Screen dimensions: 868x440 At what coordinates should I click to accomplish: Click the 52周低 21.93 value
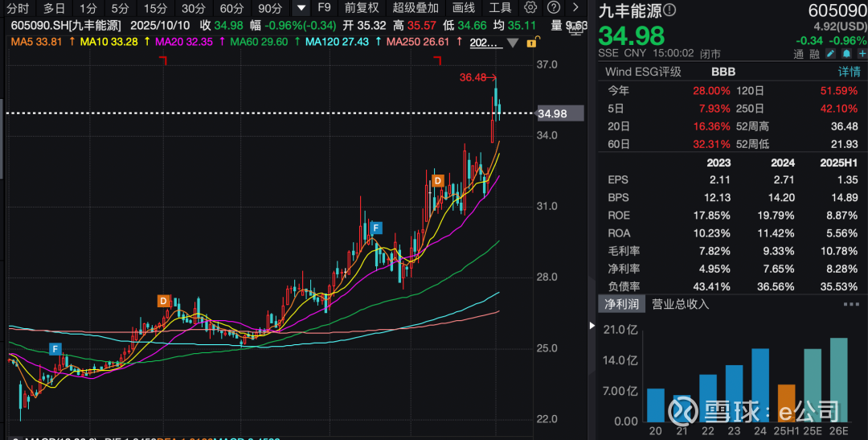click(845, 145)
